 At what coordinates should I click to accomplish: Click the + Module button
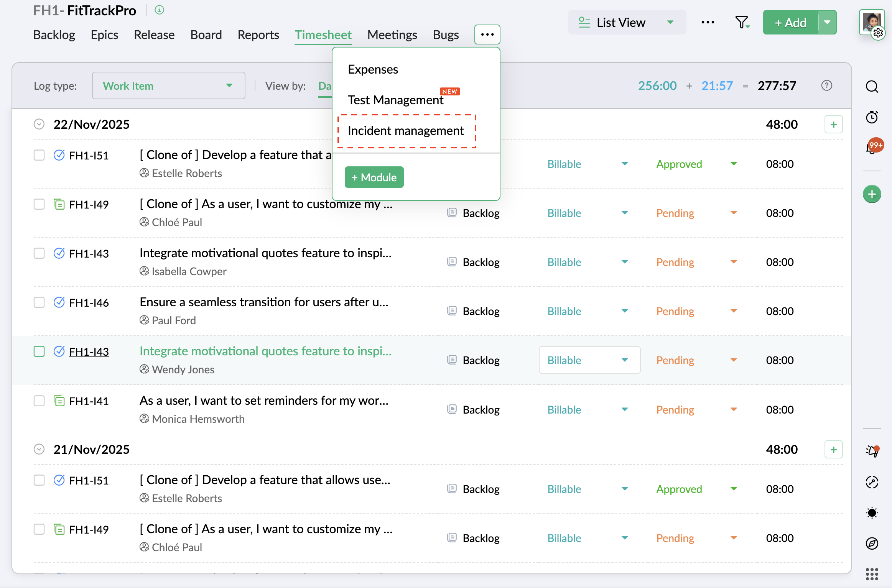coord(374,177)
